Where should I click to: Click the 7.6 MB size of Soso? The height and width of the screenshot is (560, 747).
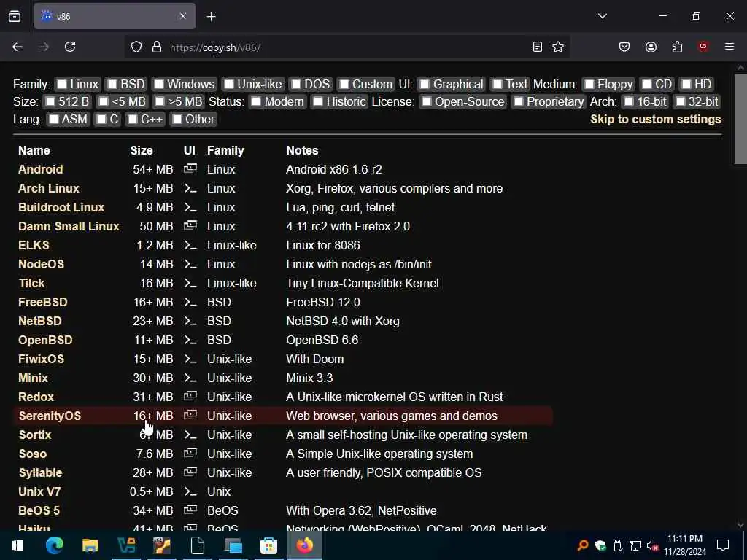pos(155,454)
